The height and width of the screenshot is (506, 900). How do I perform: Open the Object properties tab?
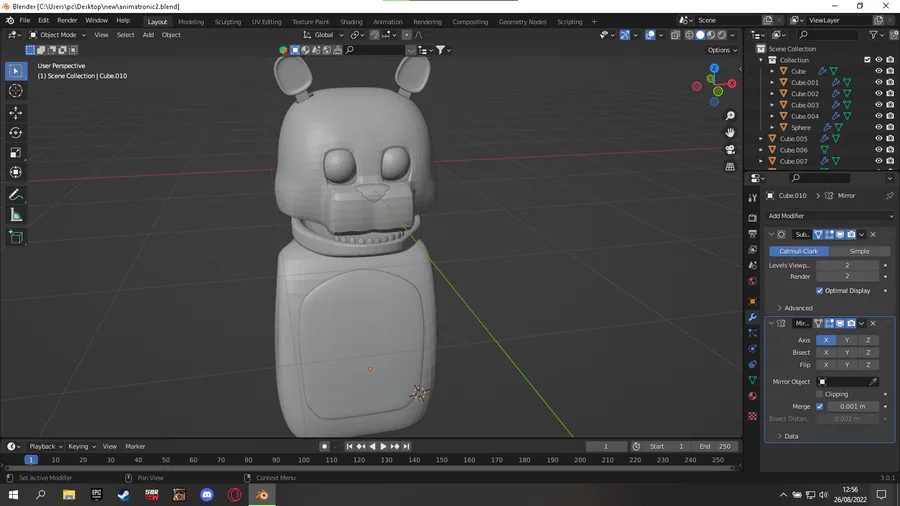[x=752, y=301]
